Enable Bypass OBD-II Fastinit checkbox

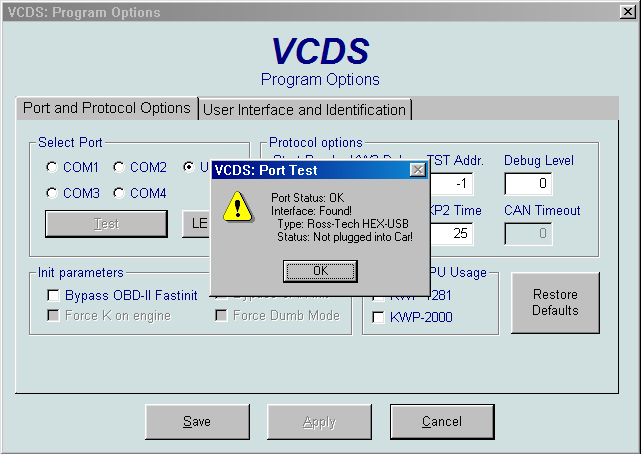53,295
